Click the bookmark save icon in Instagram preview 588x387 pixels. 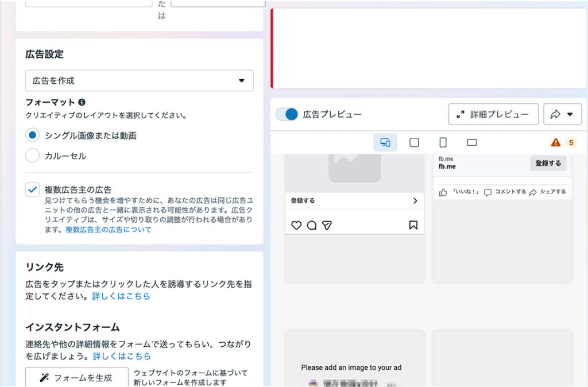pos(413,225)
